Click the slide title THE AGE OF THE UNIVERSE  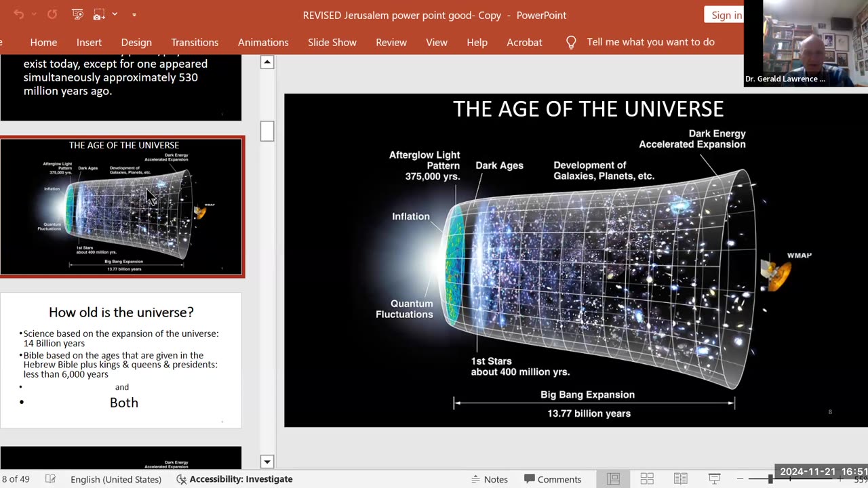[588, 109]
